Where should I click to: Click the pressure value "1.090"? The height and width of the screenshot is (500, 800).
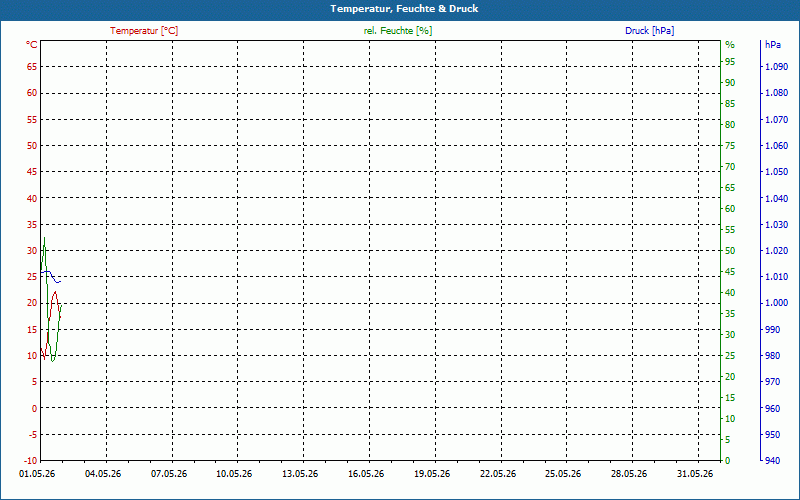777,67
